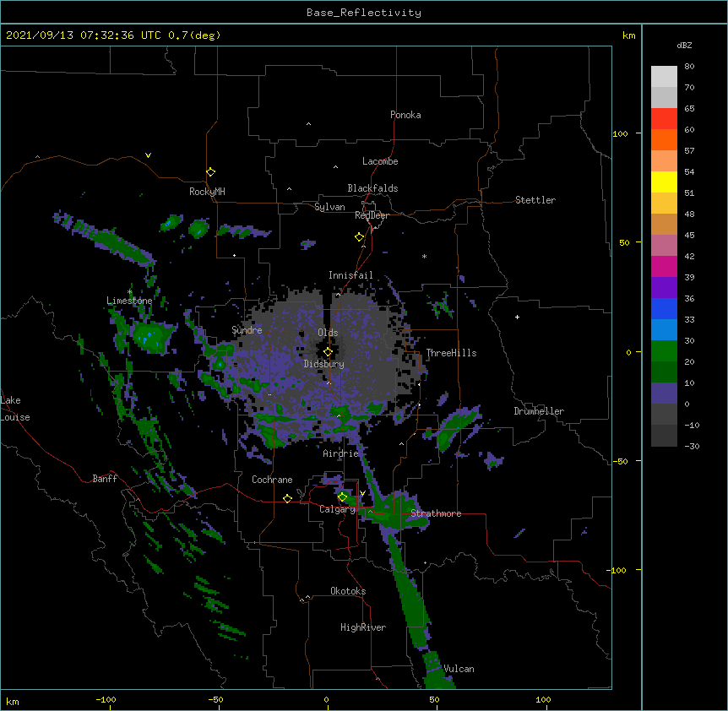
Task: Click the Sylvan label
Action: pyautogui.click(x=329, y=207)
